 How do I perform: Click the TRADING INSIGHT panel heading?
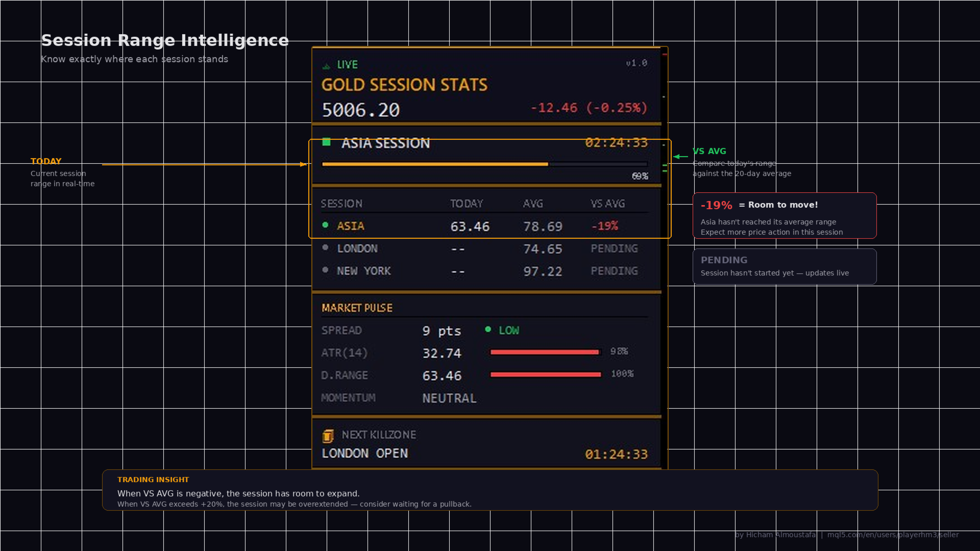click(x=153, y=480)
